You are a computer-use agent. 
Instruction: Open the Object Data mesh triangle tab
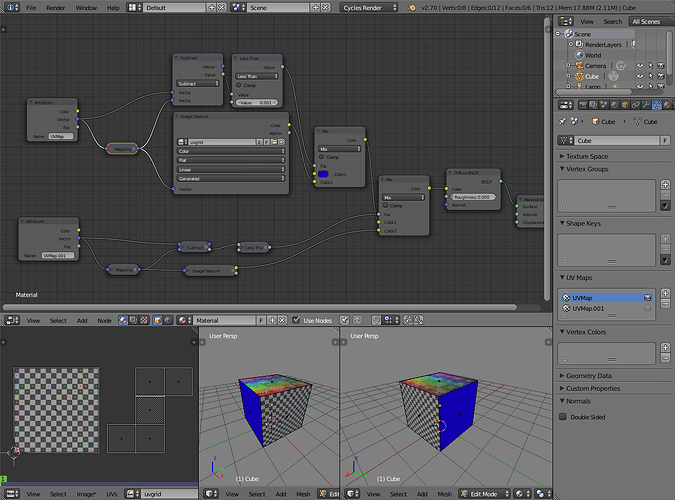[656, 105]
